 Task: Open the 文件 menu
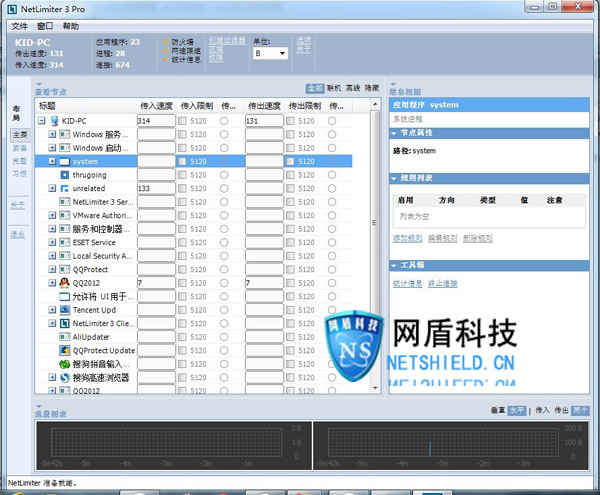(20, 26)
